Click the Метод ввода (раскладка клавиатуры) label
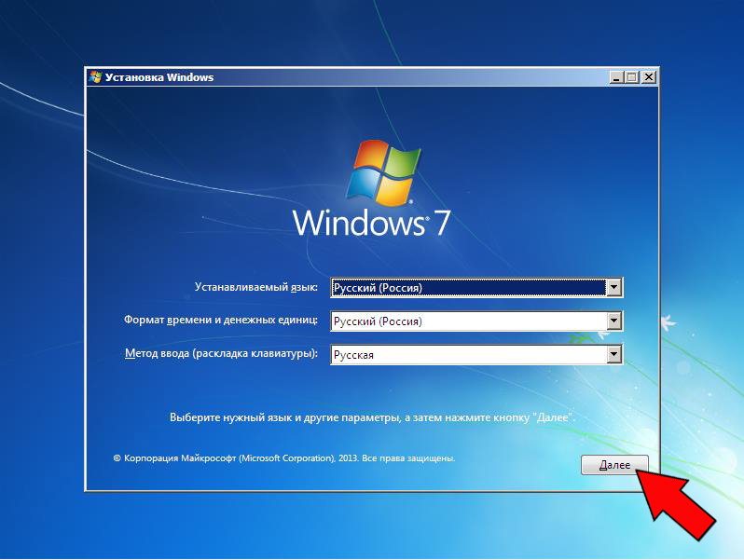Screen dimensions: 744x560 click(x=221, y=353)
